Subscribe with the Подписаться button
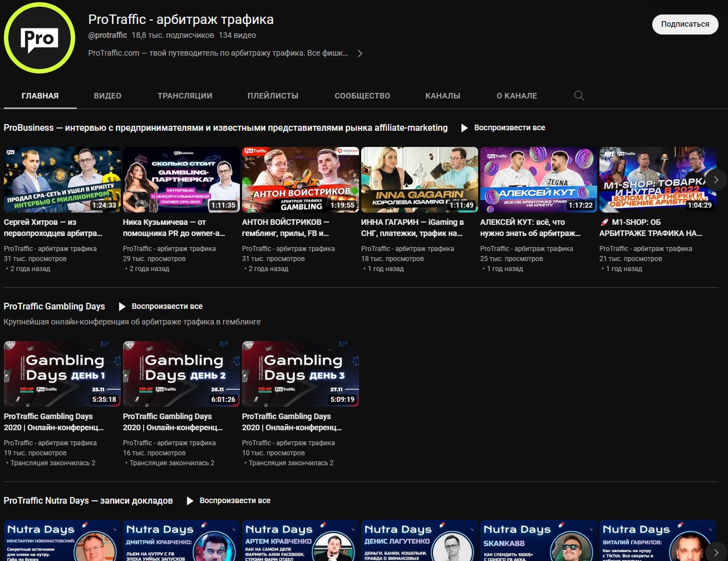 (x=685, y=24)
